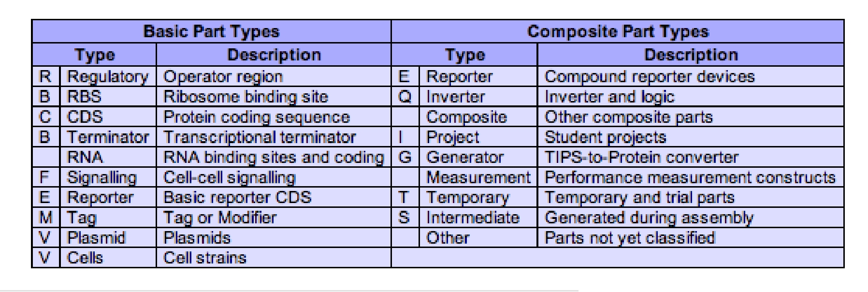Select the "Protein coding sequence" cell
This screenshot has height=292, width=868.
coord(256,117)
